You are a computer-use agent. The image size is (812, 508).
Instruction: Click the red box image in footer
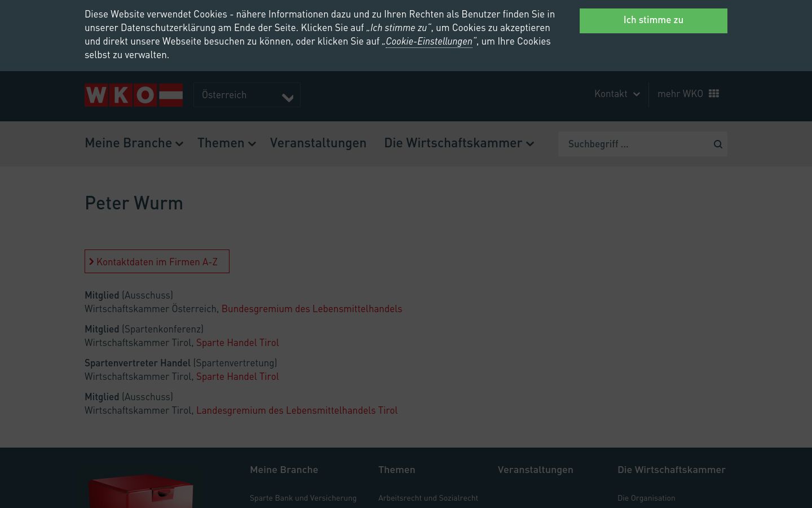tap(141, 491)
